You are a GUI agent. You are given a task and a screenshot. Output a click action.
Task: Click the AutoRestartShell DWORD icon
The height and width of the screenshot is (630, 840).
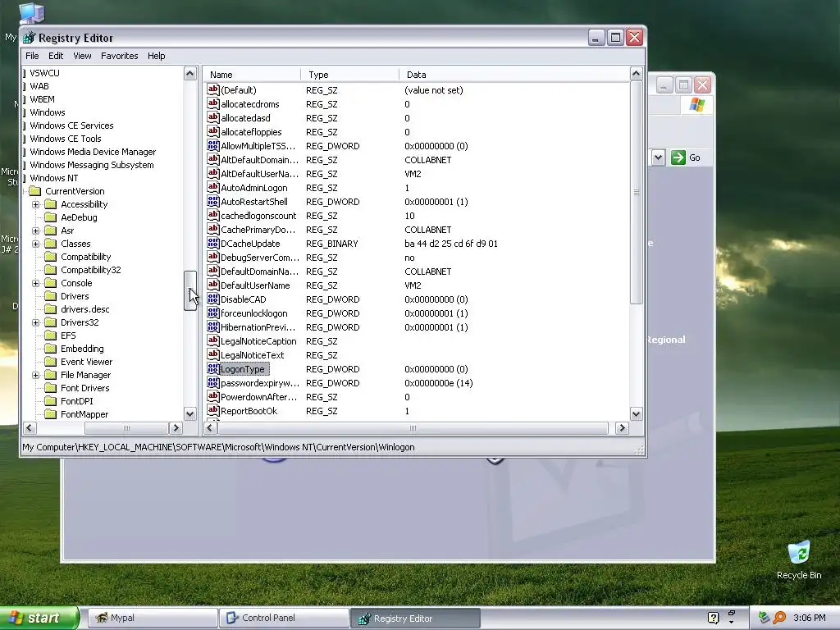pyautogui.click(x=213, y=202)
